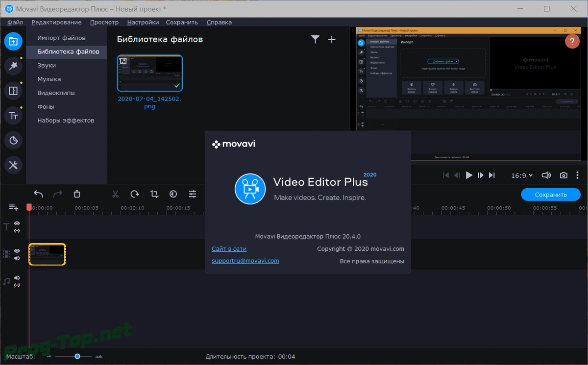Select Наборы эффектов category

(66, 120)
